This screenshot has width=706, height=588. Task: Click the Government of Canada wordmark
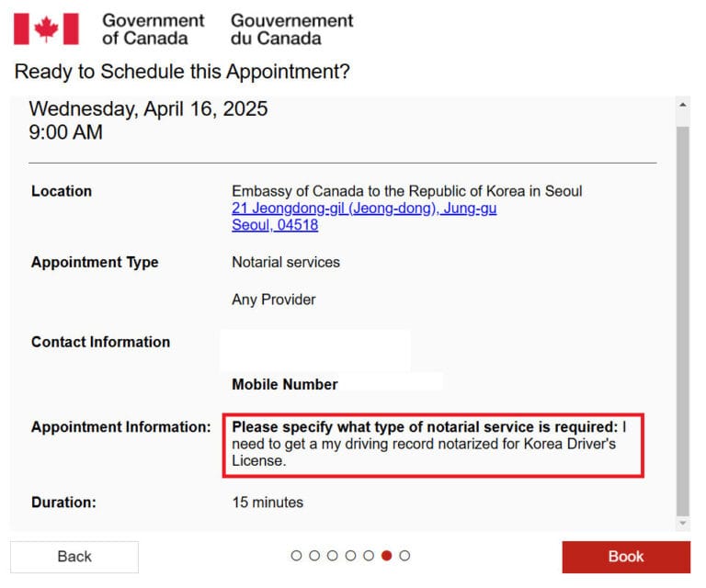(153, 28)
